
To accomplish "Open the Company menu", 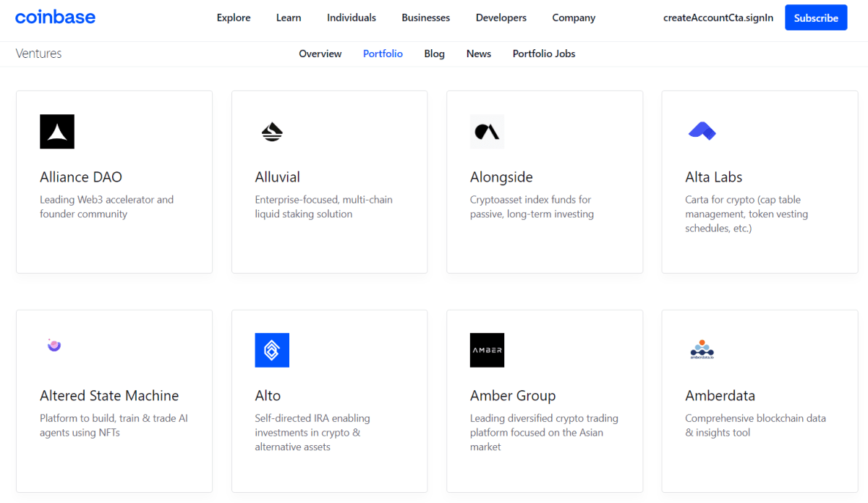I will tap(574, 17).
